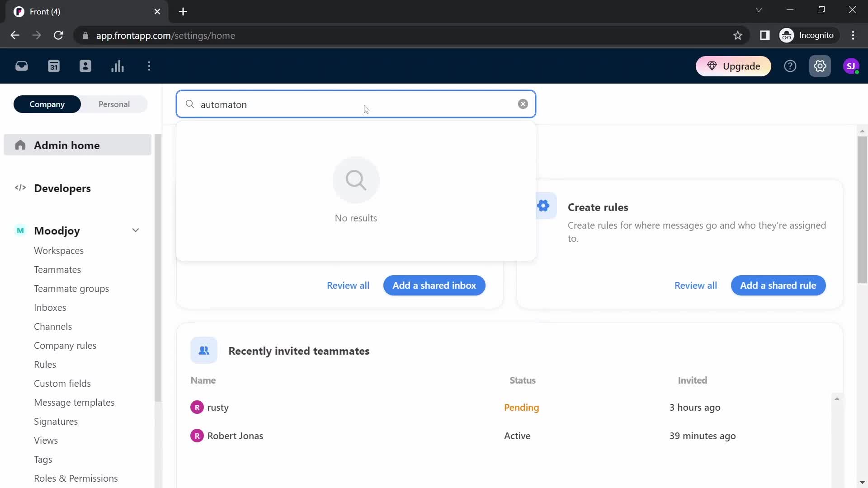Open the inbox icon in top navigation
The height and width of the screenshot is (488, 868).
tap(22, 66)
